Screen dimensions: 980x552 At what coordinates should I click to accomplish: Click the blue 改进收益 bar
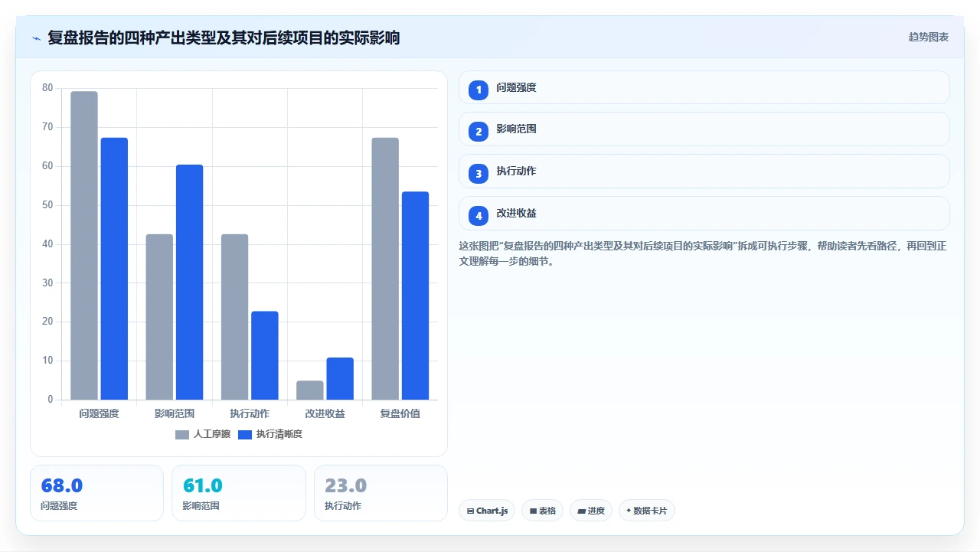click(340, 379)
